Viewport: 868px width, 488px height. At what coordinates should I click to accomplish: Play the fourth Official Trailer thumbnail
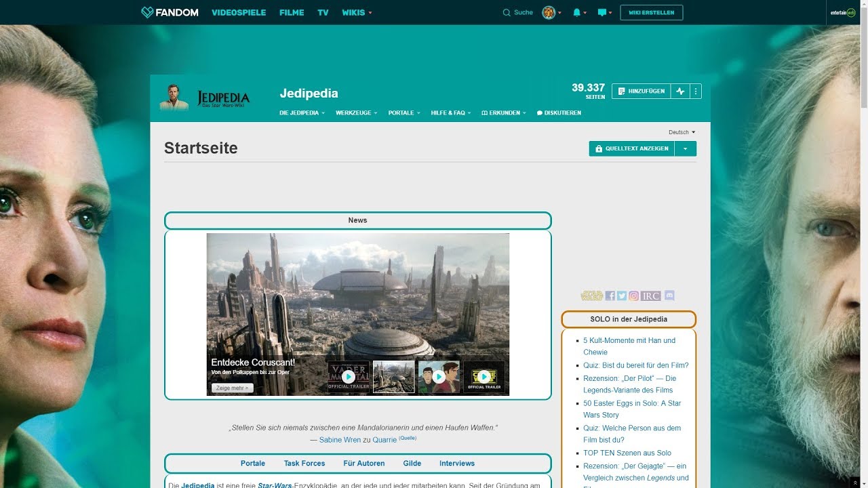click(484, 377)
